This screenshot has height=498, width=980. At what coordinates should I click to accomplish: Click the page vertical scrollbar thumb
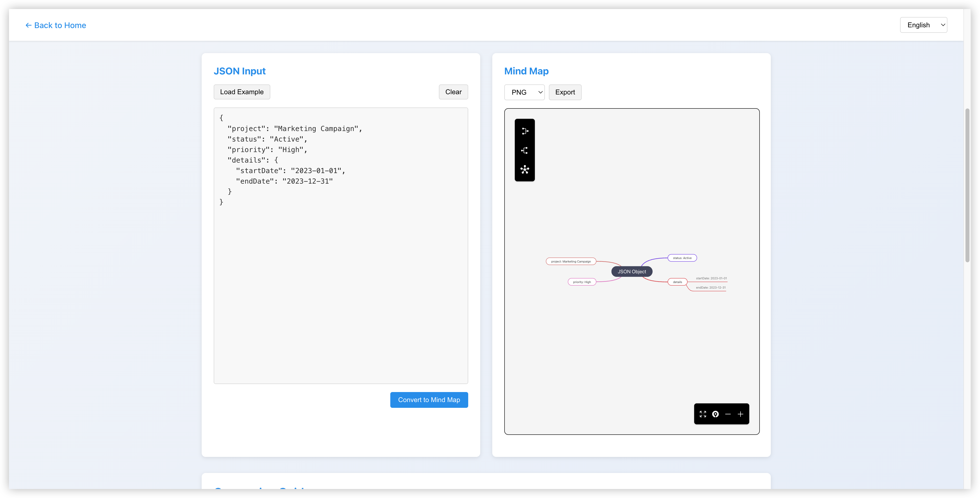[x=967, y=185]
